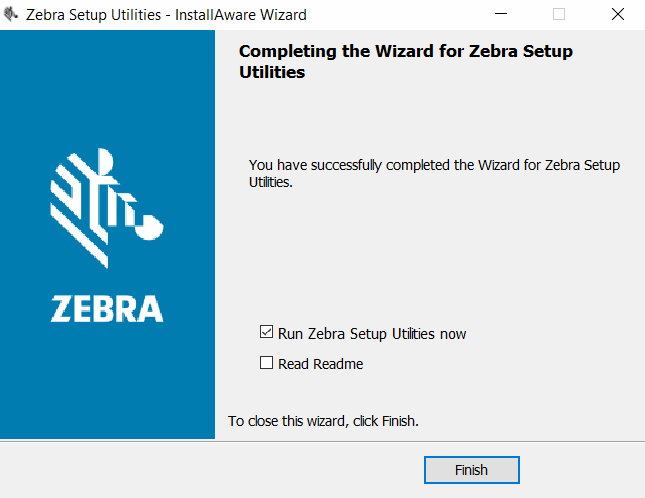Click the "Run Zebra Setup Utilities now" label
Viewport: 645px width, 498px height.
tap(372, 334)
